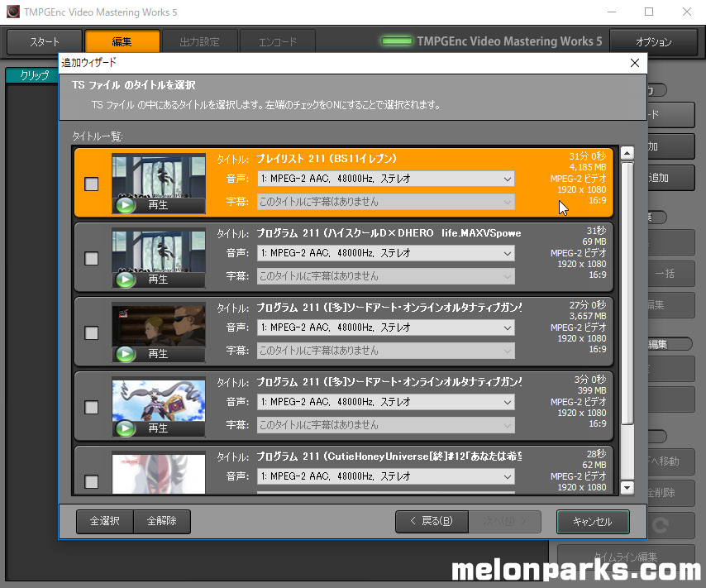The height and width of the screenshot is (588, 706).
Task: Select the プレイリスト 211 thumbnail image
Action: coord(159,175)
